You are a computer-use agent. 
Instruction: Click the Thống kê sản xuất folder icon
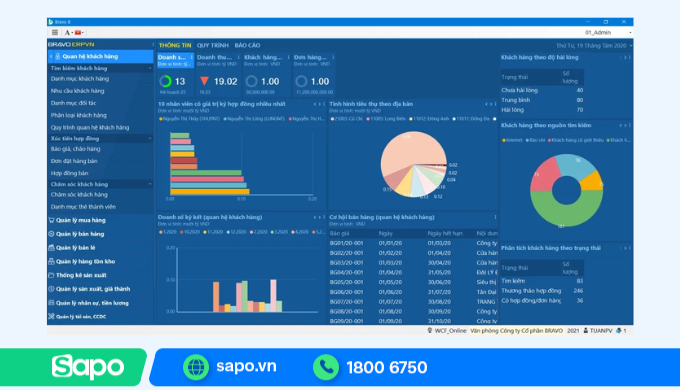51,275
